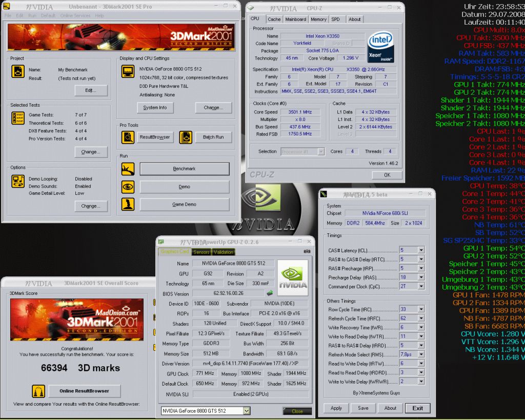Screen dimensions: 525x420
Task: Click About button in MemSet
Action: pyautogui.click(x=390, y=408)
